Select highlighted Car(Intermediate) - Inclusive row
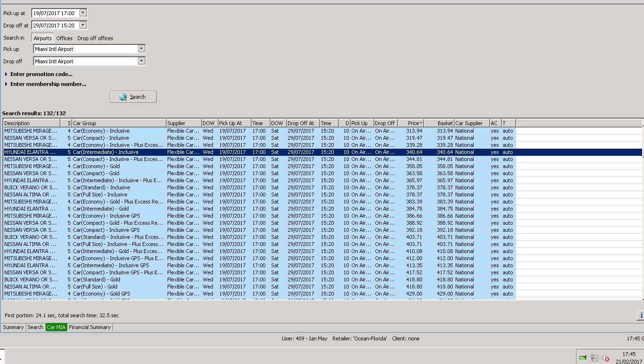The width and height of the screenshot is (644, 364). point(322,152)
